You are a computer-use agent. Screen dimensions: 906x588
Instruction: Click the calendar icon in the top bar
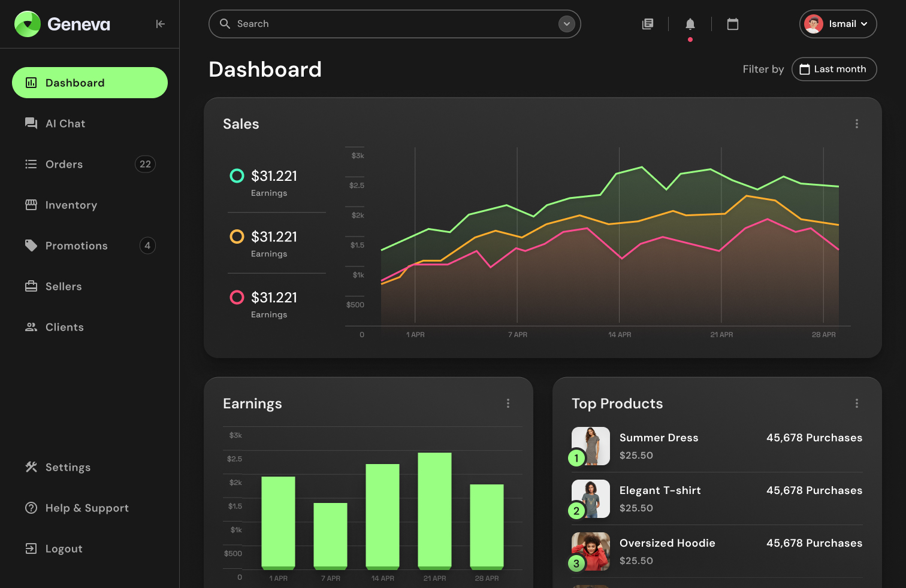732,24
